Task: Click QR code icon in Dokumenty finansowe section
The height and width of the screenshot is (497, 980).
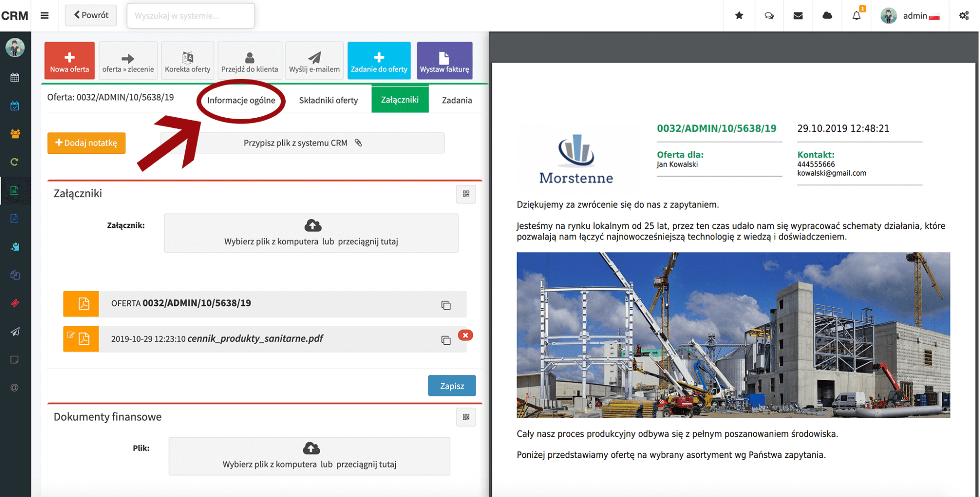Action: pos(466,417)
